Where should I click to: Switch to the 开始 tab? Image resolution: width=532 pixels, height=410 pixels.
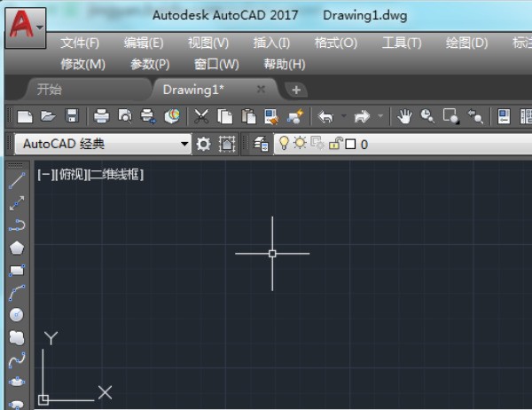(x=50, y=90)
